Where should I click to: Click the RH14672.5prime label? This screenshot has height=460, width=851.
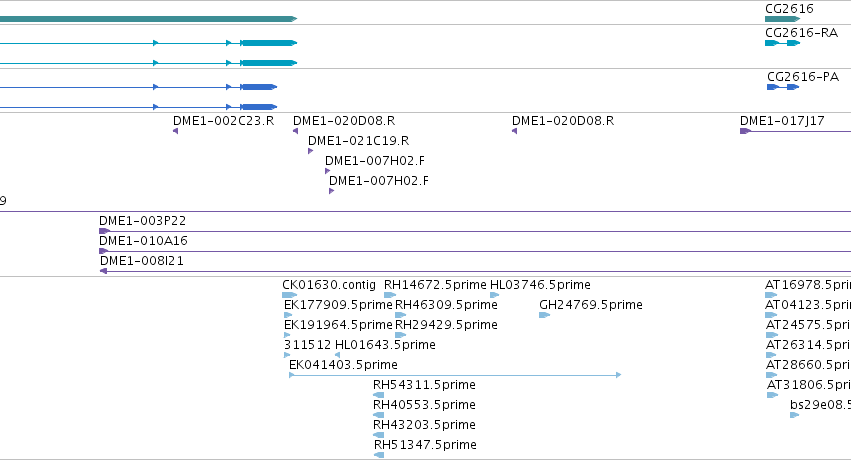(435, 285)
